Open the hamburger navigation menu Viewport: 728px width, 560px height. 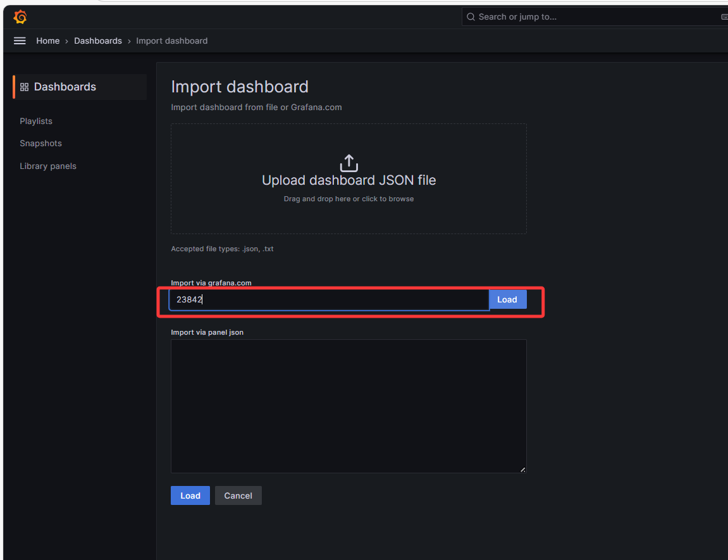click(x=20, y=40)
